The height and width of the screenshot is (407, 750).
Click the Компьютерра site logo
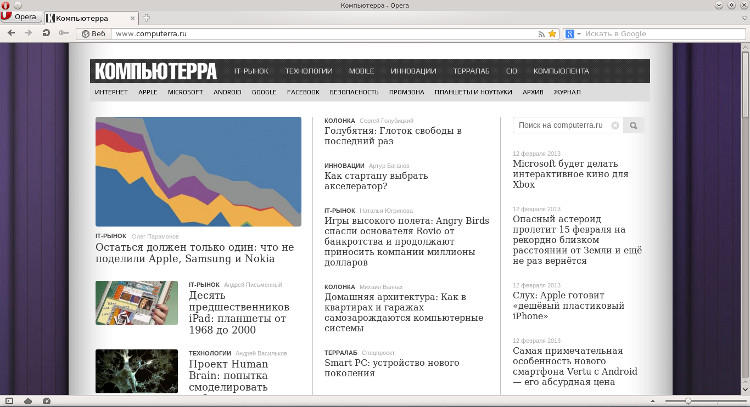(156, 71)
